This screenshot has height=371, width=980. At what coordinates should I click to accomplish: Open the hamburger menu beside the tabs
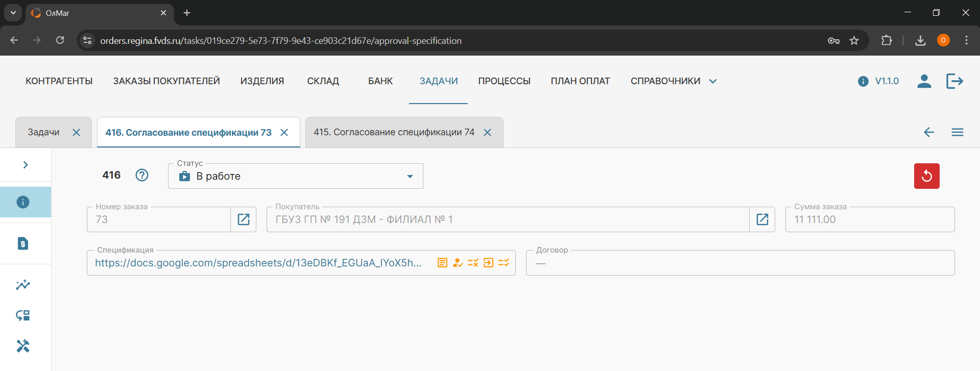point(957,132)
